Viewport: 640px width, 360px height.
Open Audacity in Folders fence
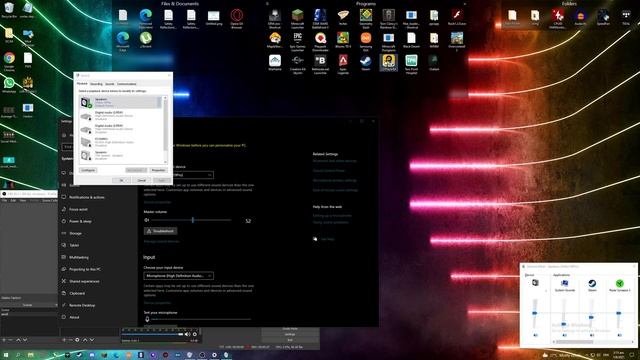580,18
